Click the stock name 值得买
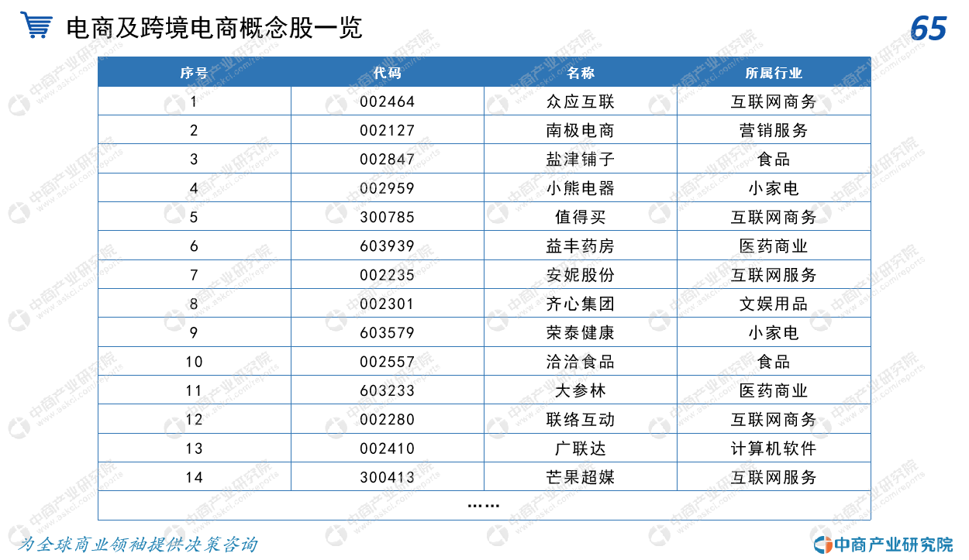This screenshot has height=560, width=969. point(580,217)
